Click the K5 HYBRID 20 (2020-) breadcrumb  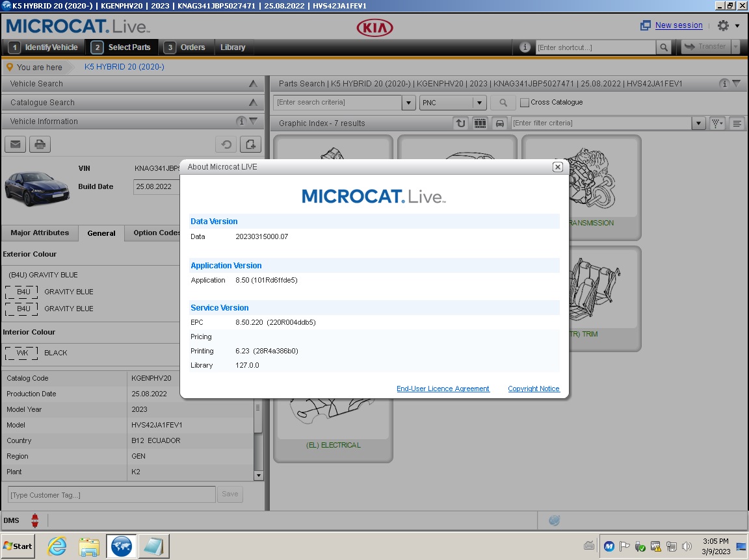pos(124,67)
